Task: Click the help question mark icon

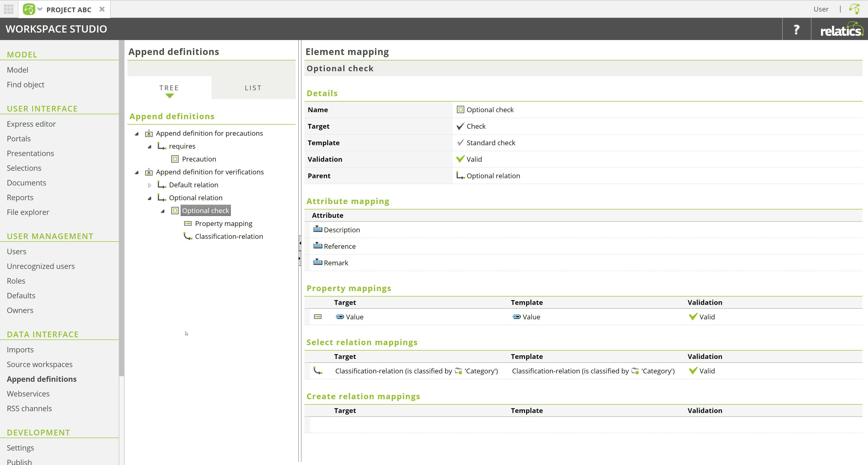Action: click(x=796, y=29)
